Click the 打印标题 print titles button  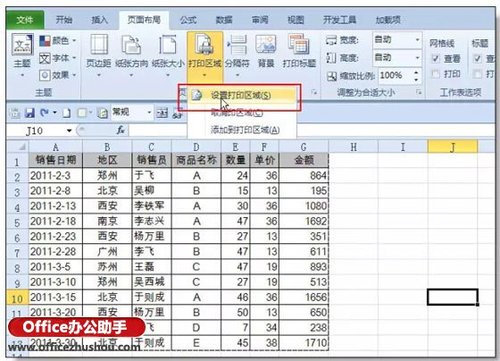click(x=299, y=52)
